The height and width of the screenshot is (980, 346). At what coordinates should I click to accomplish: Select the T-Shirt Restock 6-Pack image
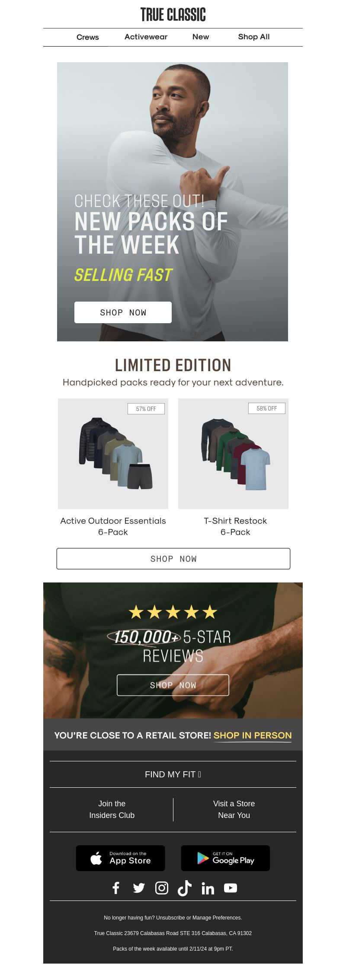[x=233, y=454]
